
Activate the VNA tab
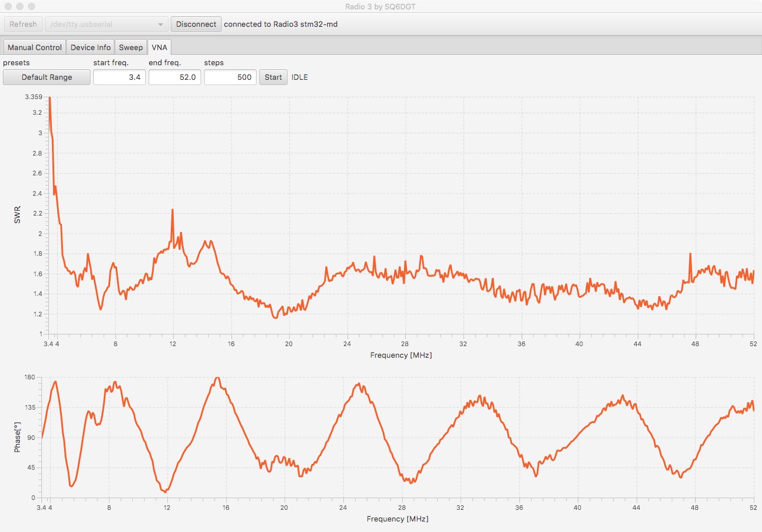(159, 47)
